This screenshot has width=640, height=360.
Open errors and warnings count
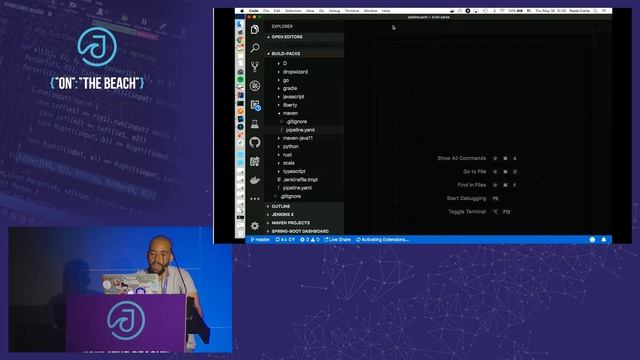click(310, 240)
